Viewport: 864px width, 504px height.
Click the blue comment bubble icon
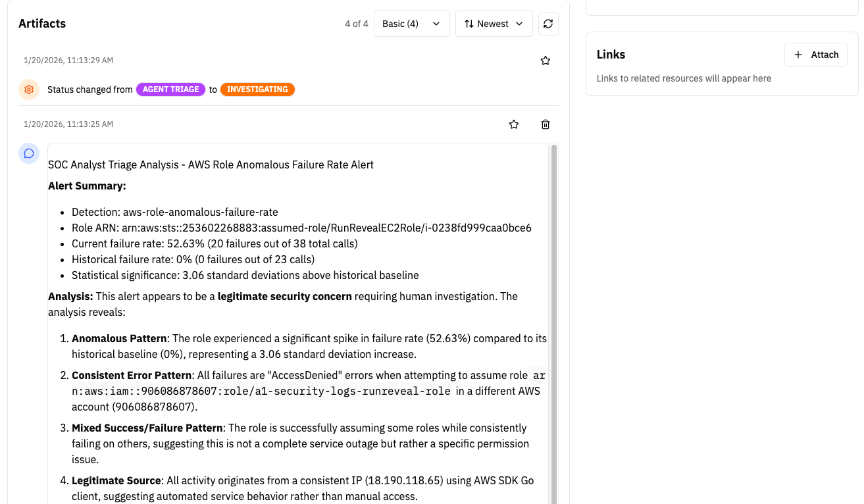click(28, 153)
